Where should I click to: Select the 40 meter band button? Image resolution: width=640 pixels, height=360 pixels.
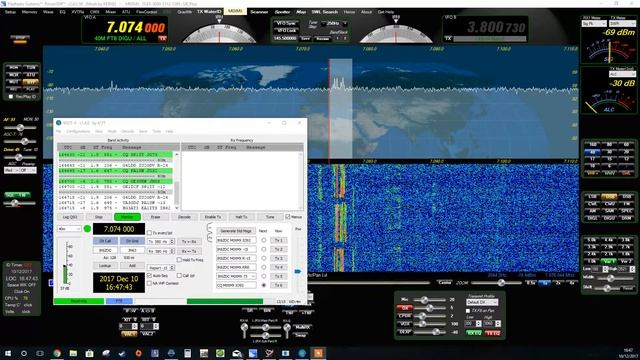tap(592, 152)
